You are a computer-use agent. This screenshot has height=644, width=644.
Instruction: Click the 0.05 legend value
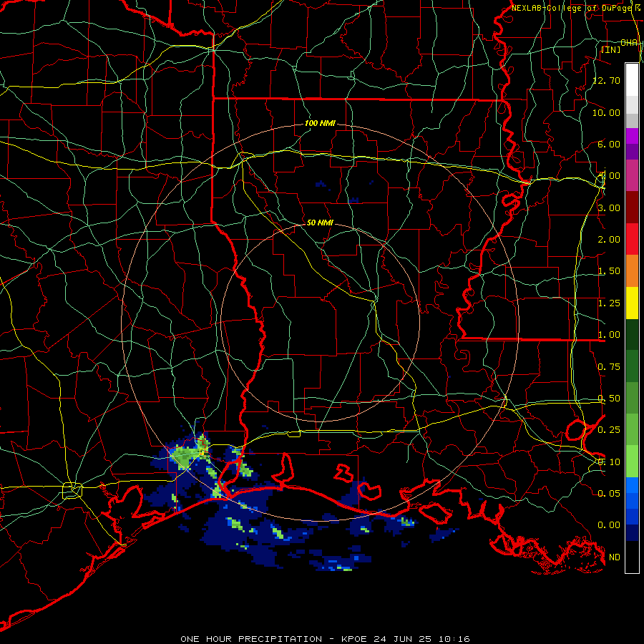pyautogui.click(x=609, y=493)
